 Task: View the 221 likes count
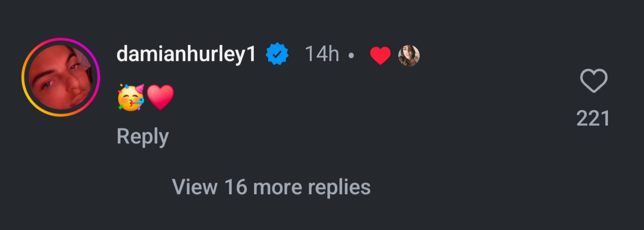593,119
